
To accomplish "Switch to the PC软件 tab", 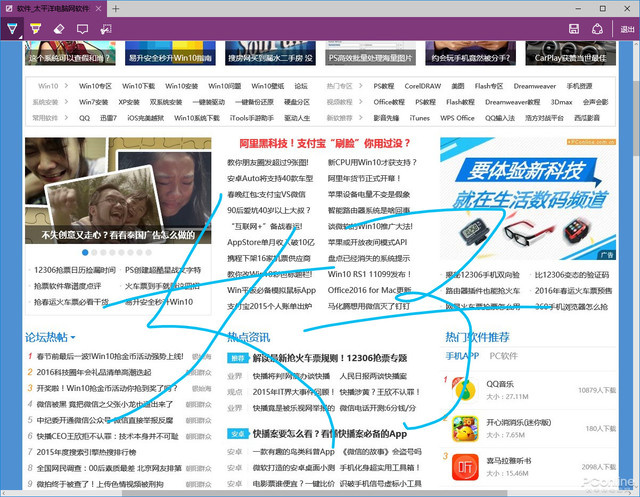I will (x=504, y=356).
